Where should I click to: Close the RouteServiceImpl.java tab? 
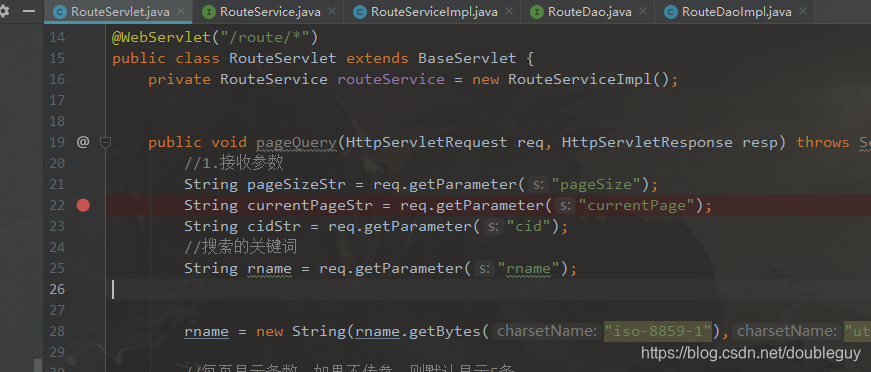coord(508,11)
